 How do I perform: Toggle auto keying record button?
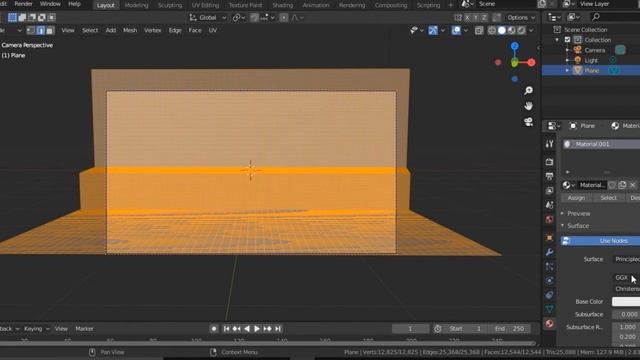214,329
